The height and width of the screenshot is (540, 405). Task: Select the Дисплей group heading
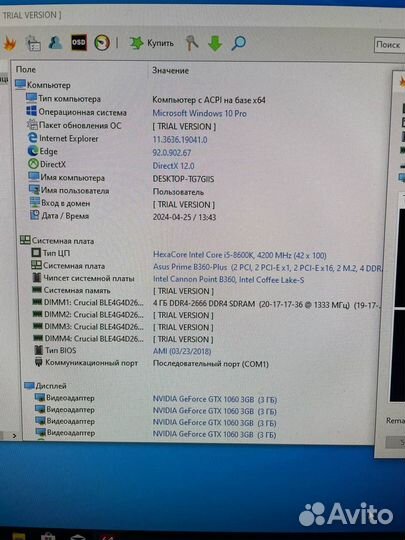pos(45,386)
